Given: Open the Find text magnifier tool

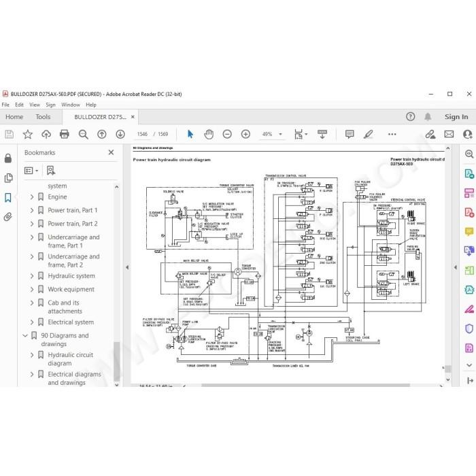Looking at the screenshot, I should (x=83, y=134).
